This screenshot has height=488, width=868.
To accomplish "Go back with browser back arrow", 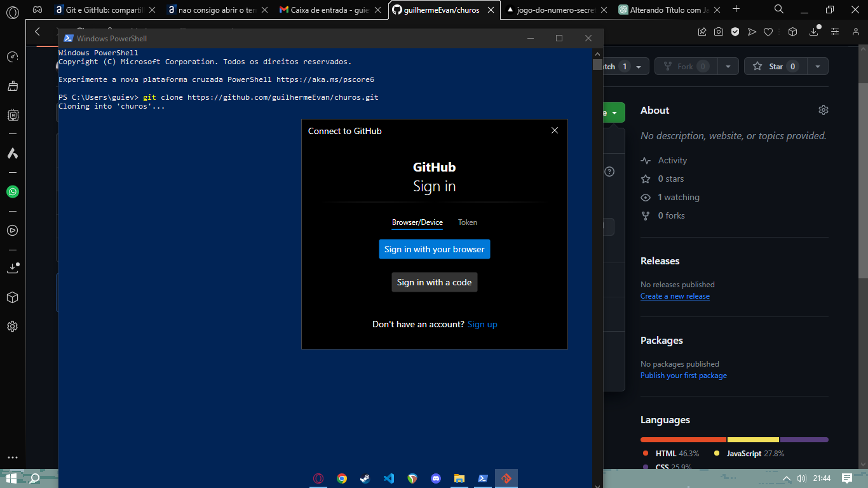I will pyautogui.click(x=37, y=31).
